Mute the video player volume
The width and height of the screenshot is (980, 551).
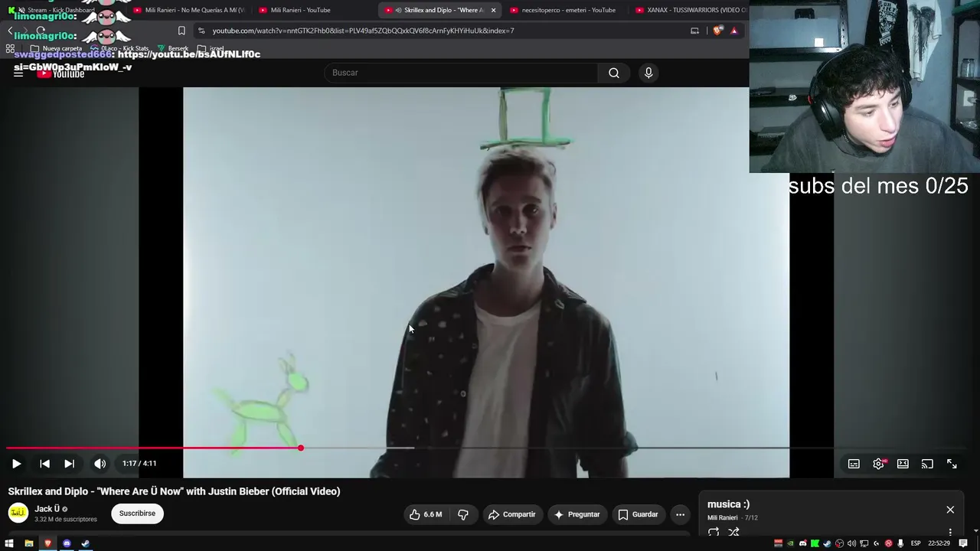(100, 464)
